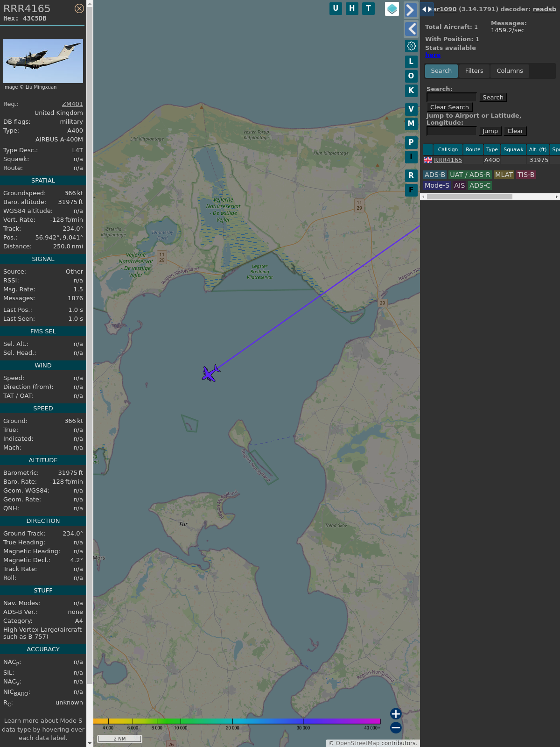Toggle the L labels button
This screenshot has height=747, width=560.
coord(411,62)
